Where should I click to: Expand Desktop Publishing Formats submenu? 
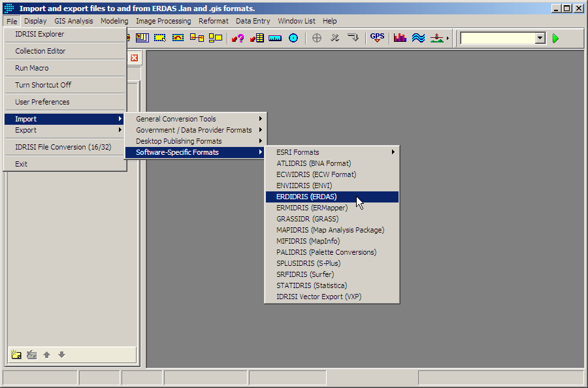(195, 141)
